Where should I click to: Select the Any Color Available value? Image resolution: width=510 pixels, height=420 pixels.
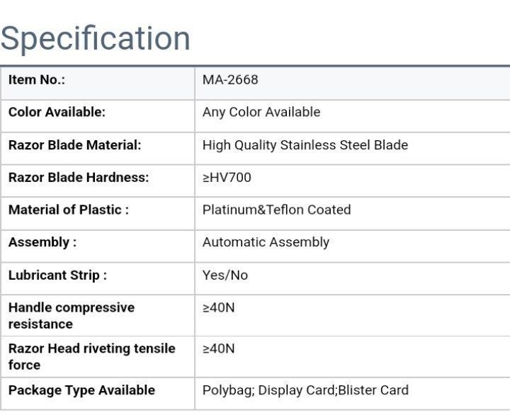[x=261, y=113]
